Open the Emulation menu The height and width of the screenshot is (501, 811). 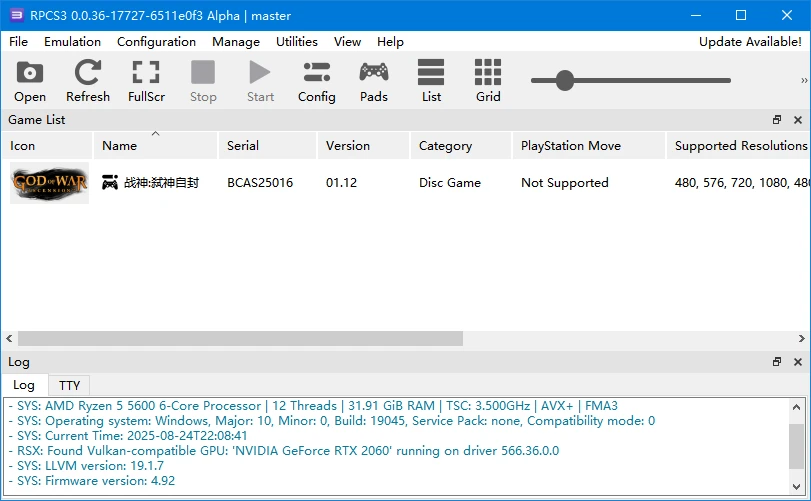tap(72, 42)
